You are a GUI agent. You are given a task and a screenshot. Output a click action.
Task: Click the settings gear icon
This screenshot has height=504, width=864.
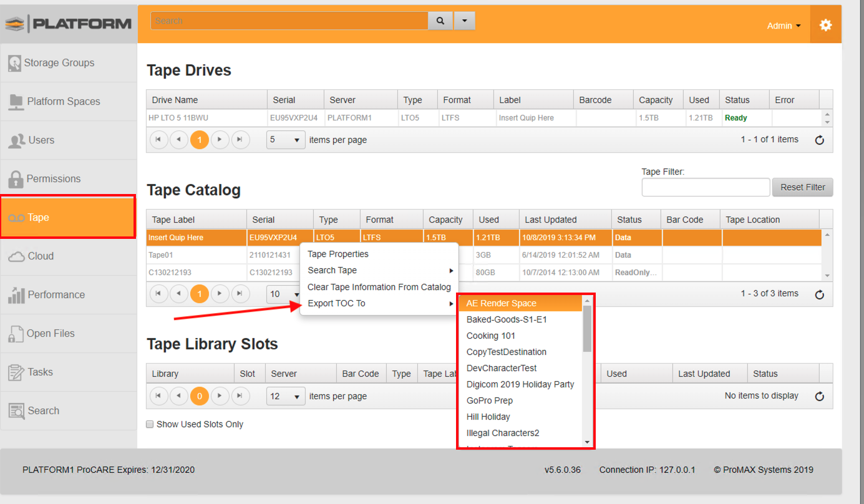[825, 25]
